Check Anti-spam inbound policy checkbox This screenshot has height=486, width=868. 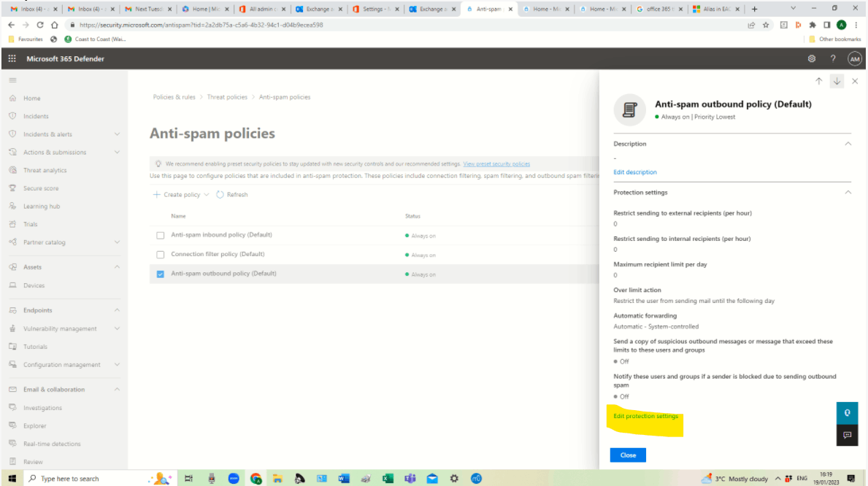coord(161,236)
